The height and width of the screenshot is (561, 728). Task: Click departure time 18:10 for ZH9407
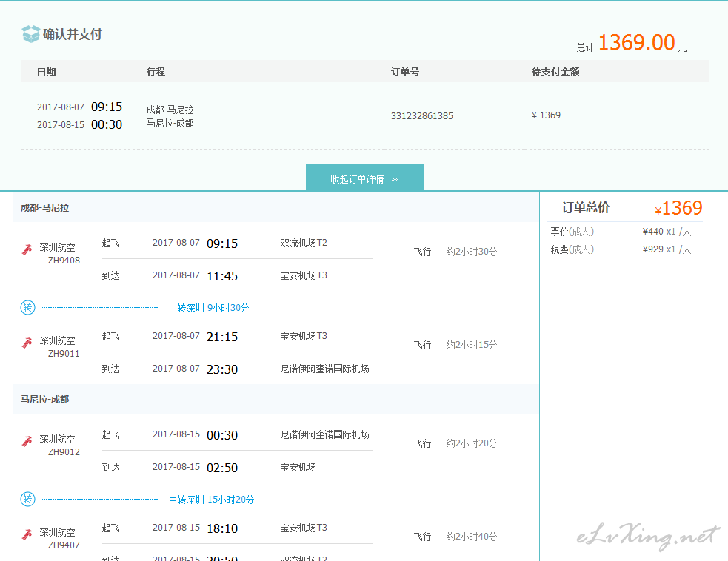[x=222, y=528]
